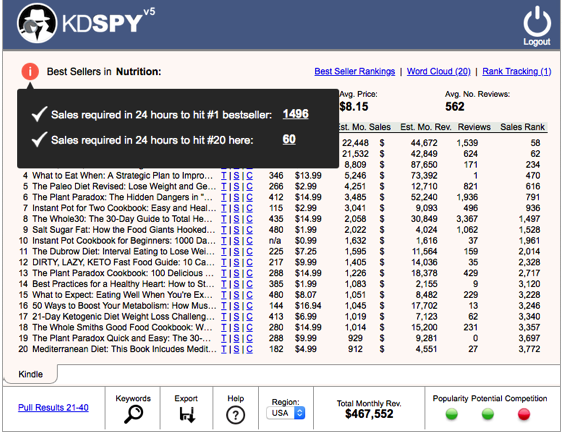This screenshot has width=562, height=434.
Task: Click the 1496 sales number link
Action: (x=295, y=114)
